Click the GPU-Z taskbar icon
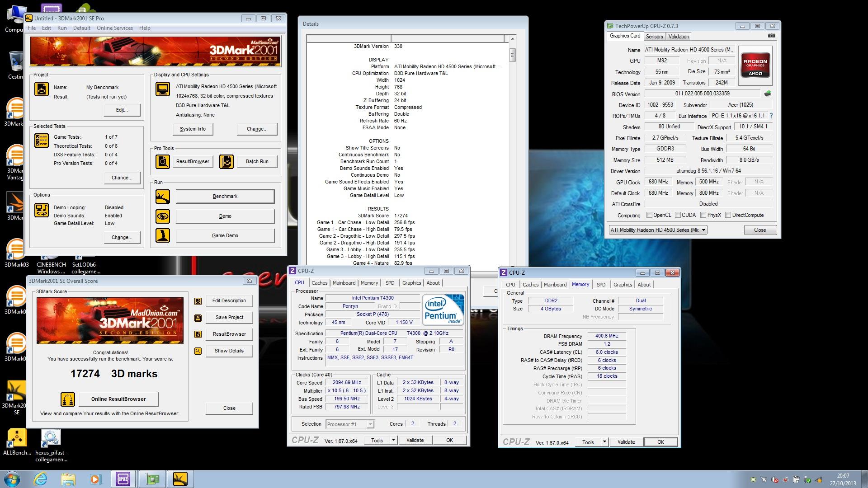This screenshot has height=488, width=868. click(x=152, y=479)
